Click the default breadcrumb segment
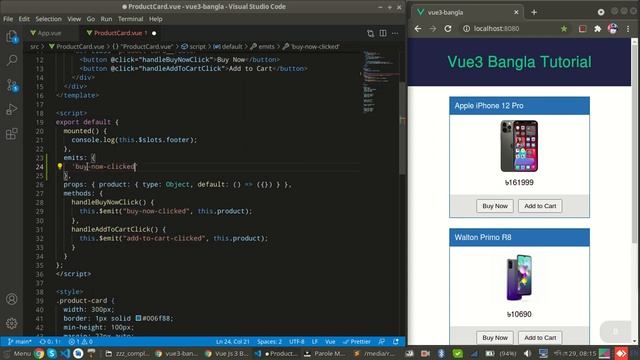Screen dimensions: 640x360 click(228, 47)
